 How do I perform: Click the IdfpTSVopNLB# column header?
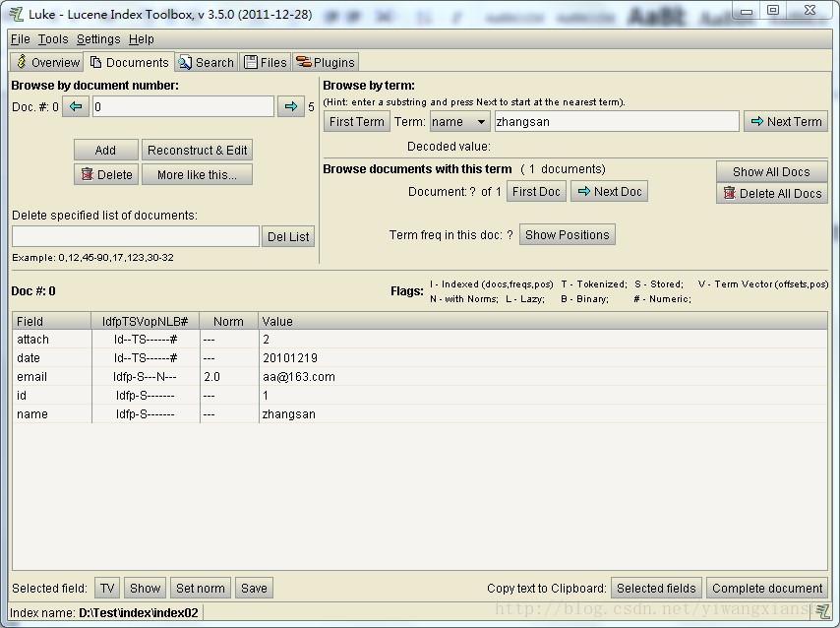click(146, 321)
